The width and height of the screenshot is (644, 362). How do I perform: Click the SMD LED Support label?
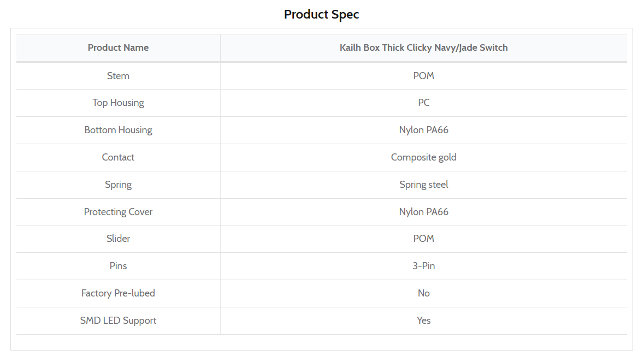118,321
